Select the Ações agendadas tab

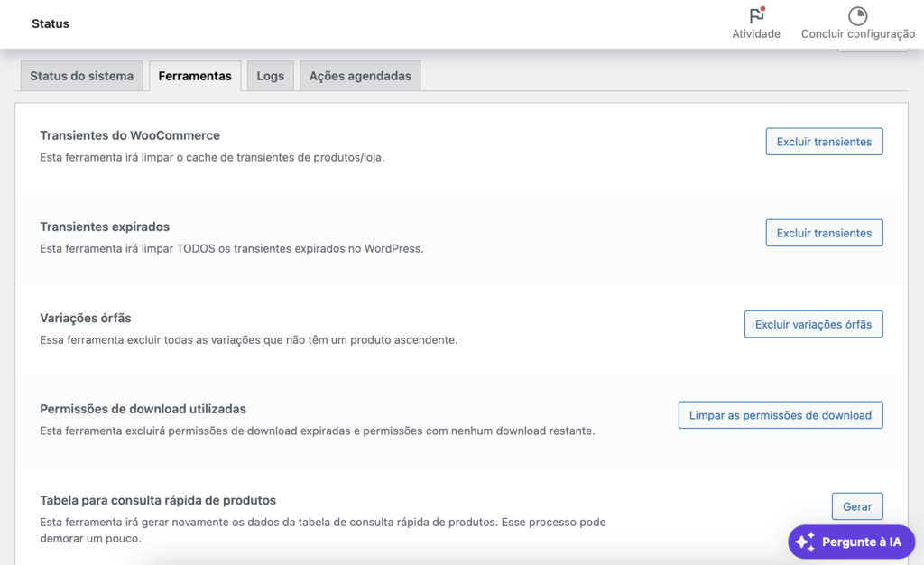(x=360, y=76)
